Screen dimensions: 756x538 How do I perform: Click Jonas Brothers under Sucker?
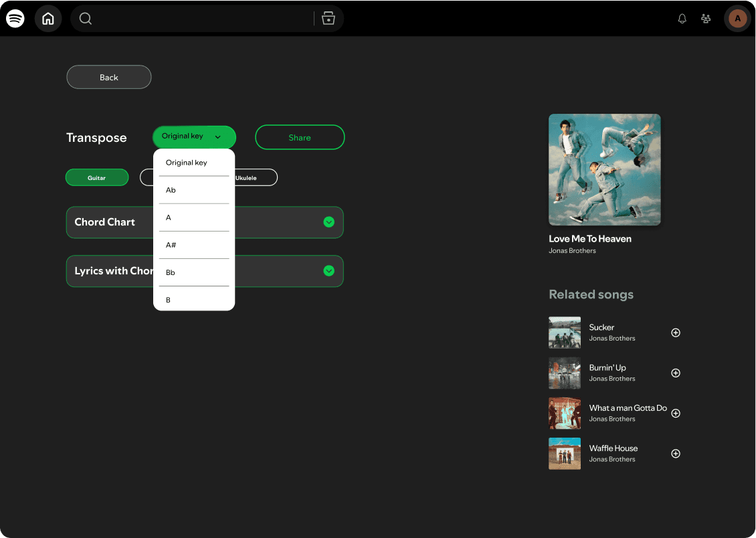(612, 339)
